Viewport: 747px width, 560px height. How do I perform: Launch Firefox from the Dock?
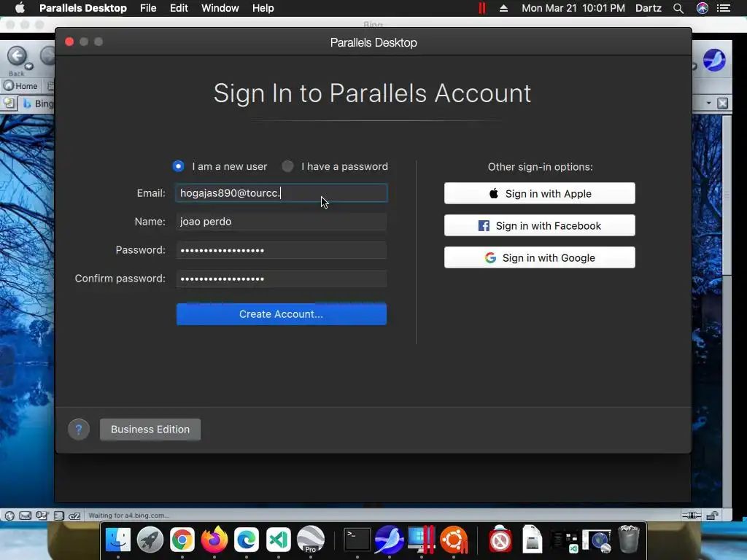[214, 540]
